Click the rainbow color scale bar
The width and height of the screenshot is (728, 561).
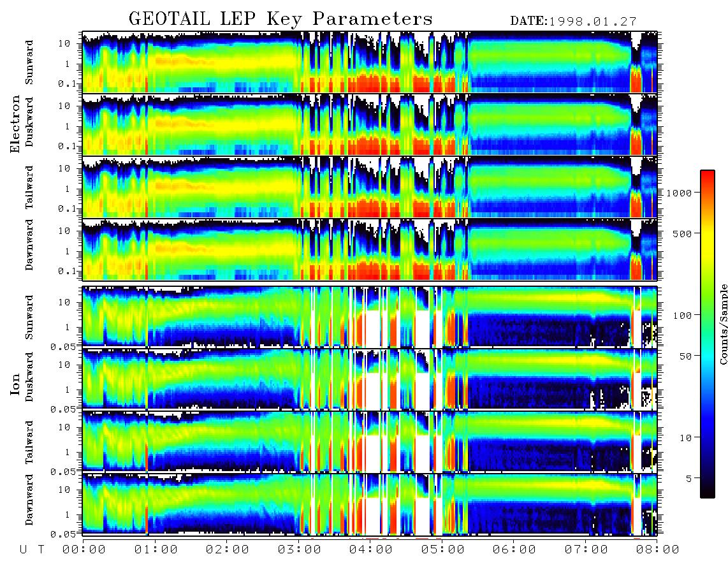click(x=707, y=334)
